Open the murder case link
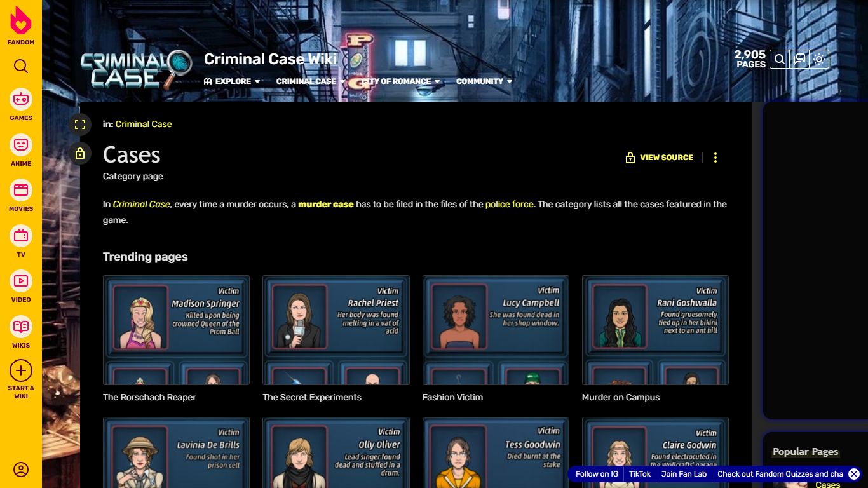 pyautogui.click(x=325, y=204)
